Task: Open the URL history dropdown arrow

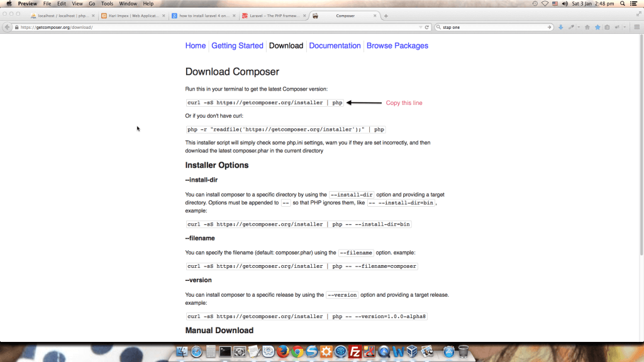Action: click(x=421, y=27)
